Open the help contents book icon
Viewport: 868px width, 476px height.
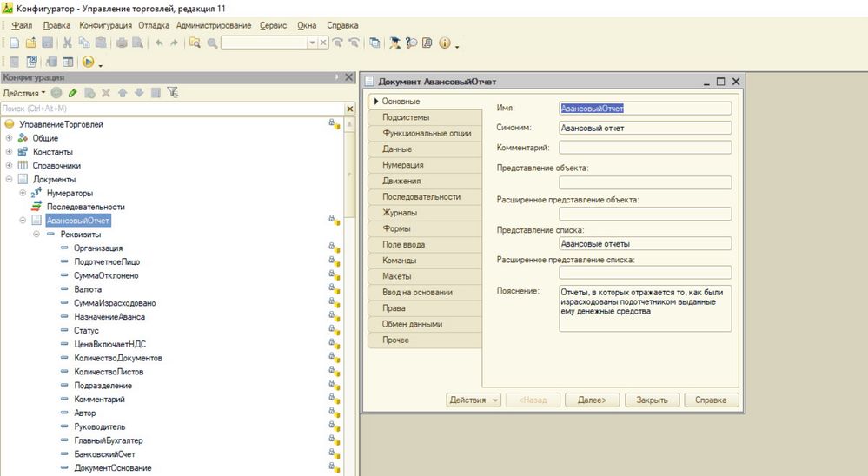point(427,43)
